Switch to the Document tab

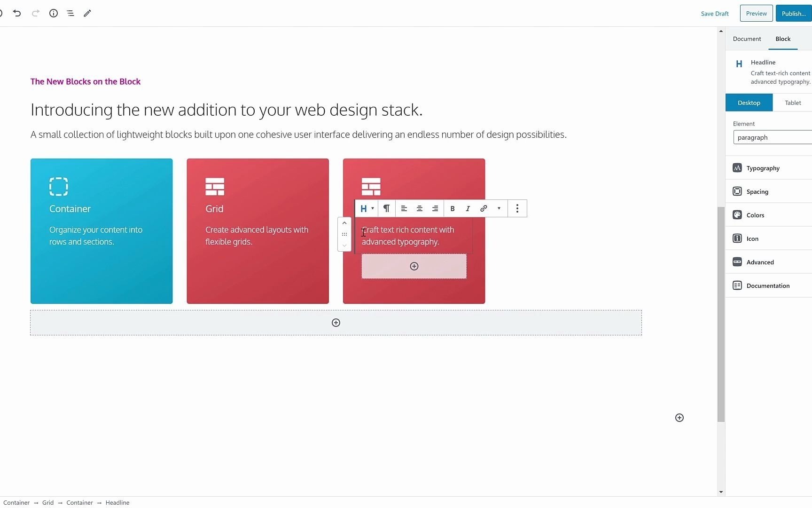tap(747, 39)
